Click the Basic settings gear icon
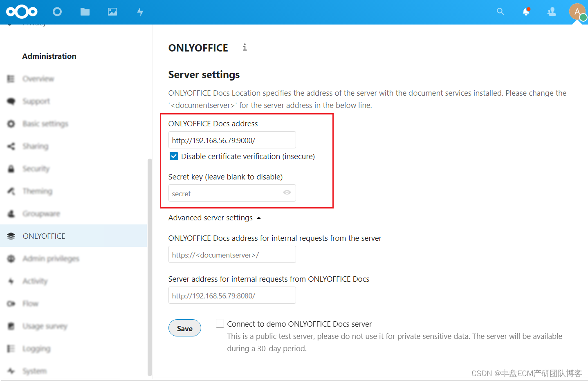This screenshot has height=381, width=588. tap(11, 123)
